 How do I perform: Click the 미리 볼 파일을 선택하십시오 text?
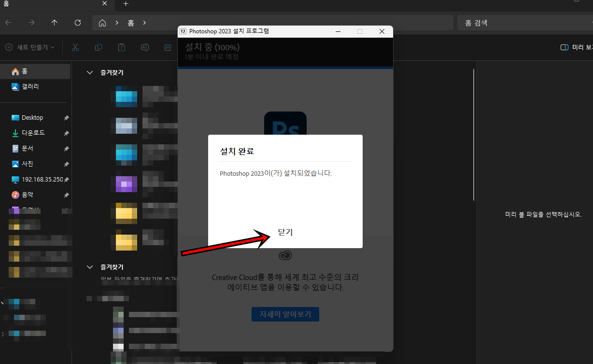543,214
